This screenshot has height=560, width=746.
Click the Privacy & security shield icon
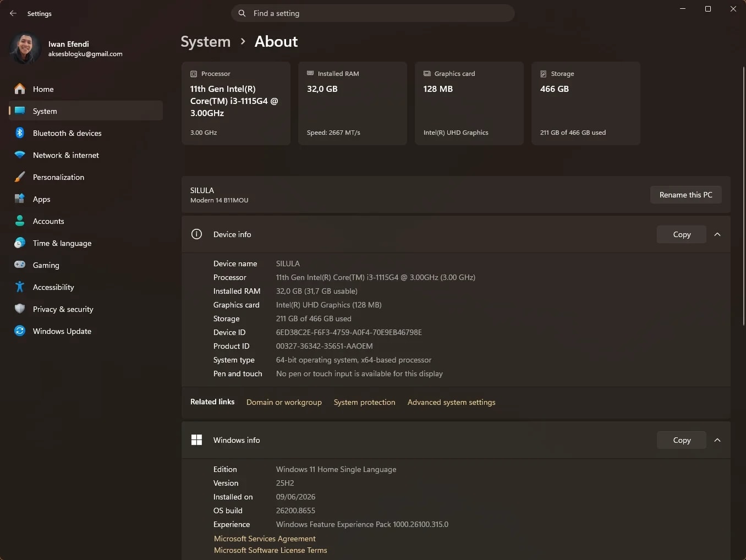(x=20, y=309)
